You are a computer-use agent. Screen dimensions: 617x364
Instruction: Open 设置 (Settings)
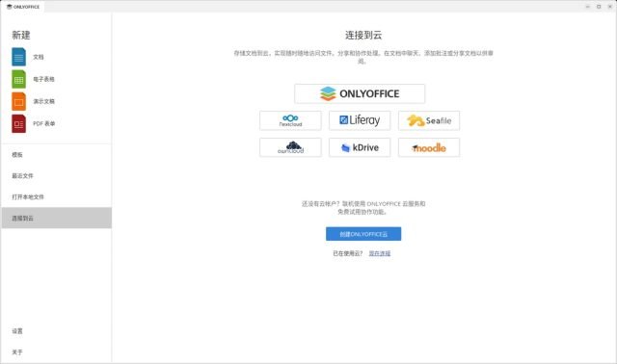(x=56, y=331)
